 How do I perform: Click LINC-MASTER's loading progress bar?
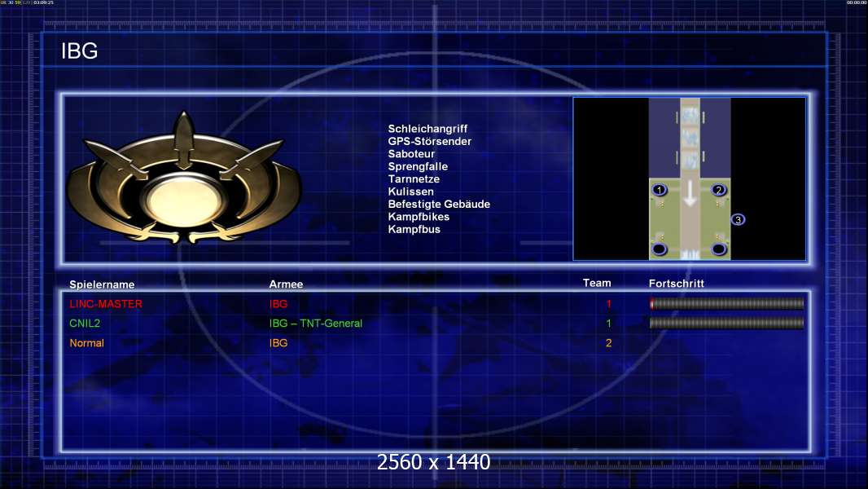pos(726,303)
